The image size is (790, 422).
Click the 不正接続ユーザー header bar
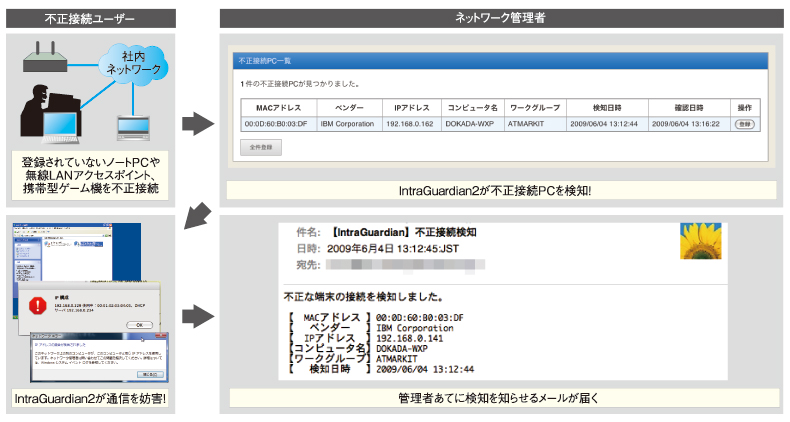pyautogui.click(x=91, y=19)
